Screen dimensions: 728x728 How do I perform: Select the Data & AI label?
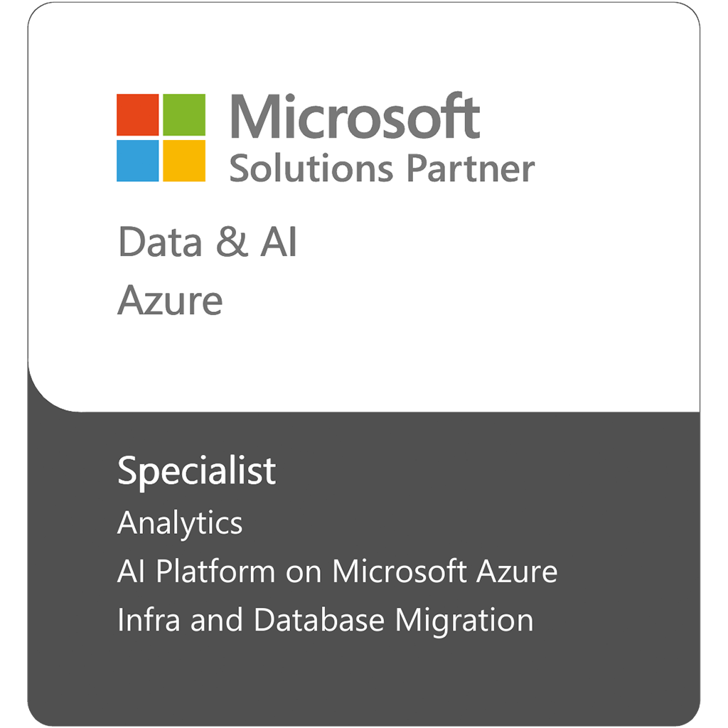click(x=208, y=242)
